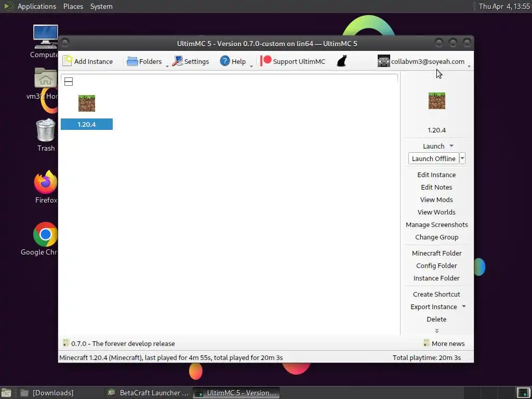Open the Applications menu
This screenshot has width=532, height=399.
point(37,6)
